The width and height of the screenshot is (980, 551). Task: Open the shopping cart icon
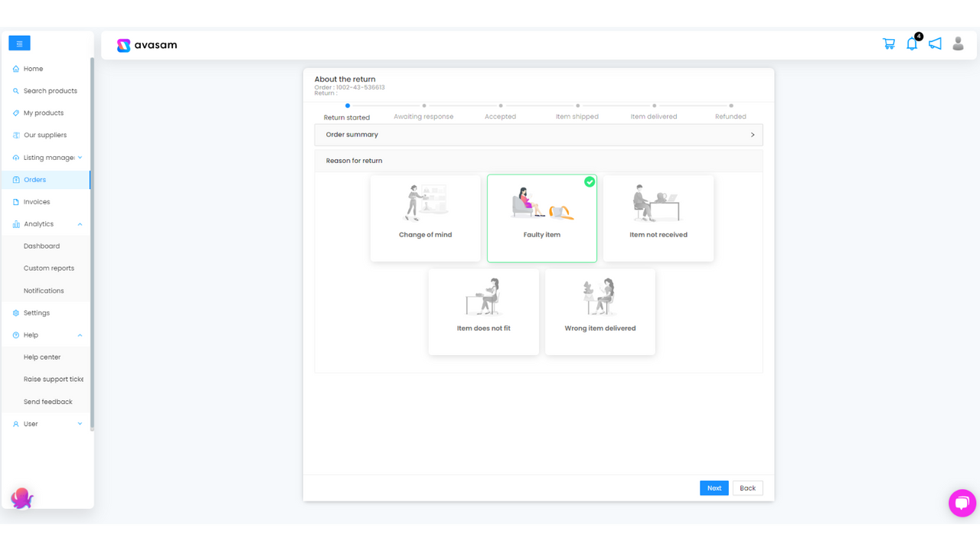(x=888, y=44)
